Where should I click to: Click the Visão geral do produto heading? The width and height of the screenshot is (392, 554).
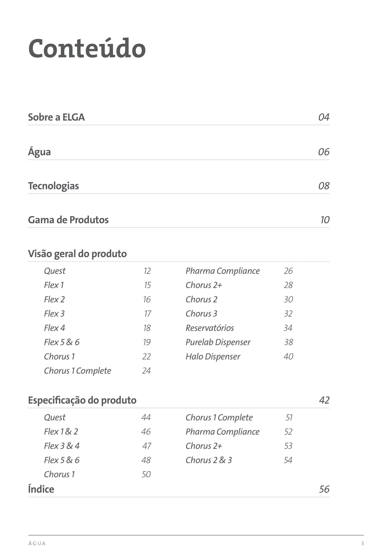[x=77, y=254]
